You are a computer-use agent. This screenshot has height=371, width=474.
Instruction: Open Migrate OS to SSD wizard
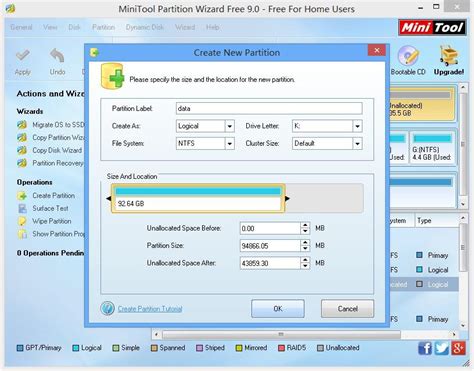[51, 125]
